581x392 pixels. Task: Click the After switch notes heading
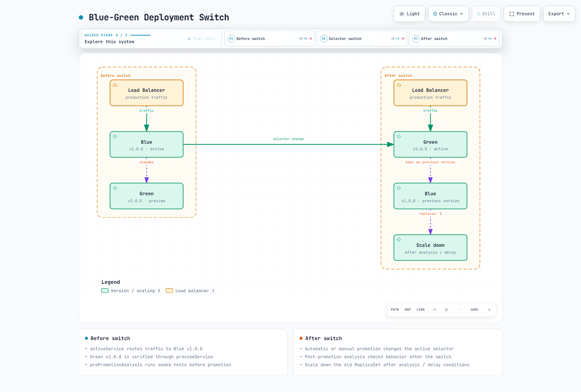pos(324,338)
